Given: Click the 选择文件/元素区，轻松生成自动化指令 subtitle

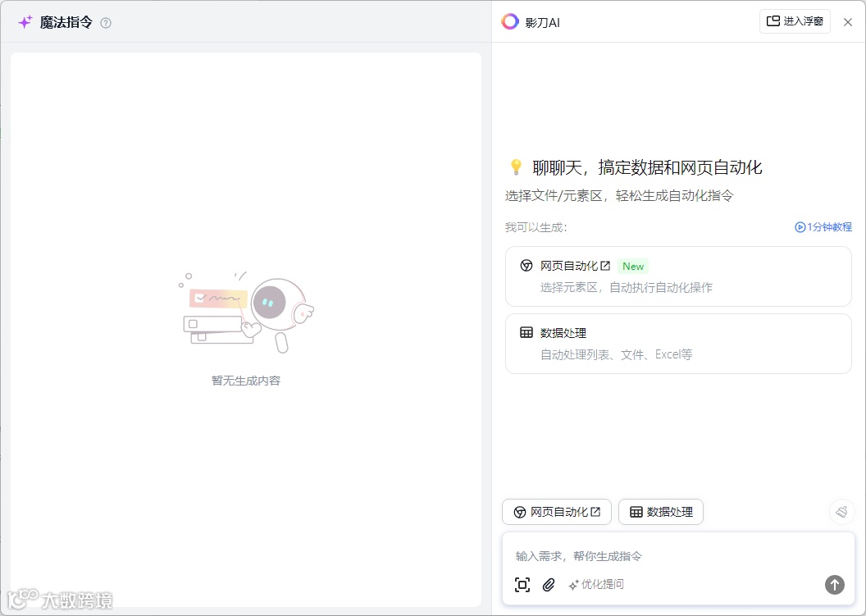Looking at the screenshot, I should [619, 195].
